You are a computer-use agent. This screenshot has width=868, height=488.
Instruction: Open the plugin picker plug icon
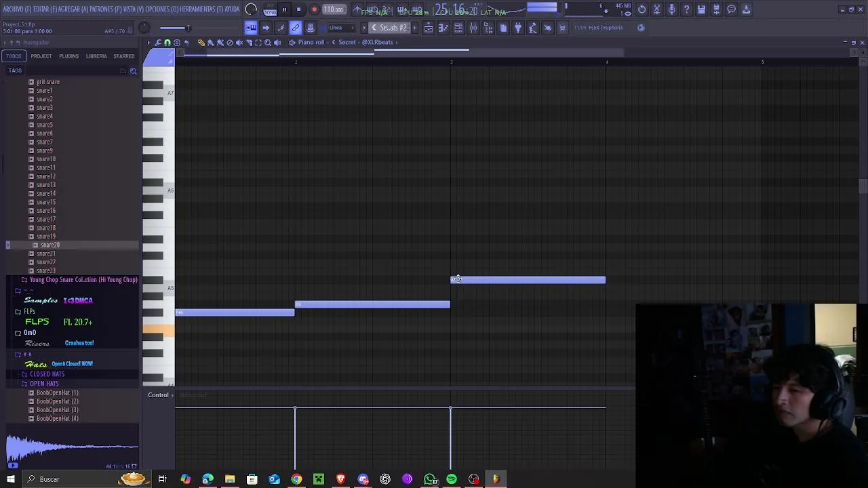pyautogui.click(x=518, y=28)
